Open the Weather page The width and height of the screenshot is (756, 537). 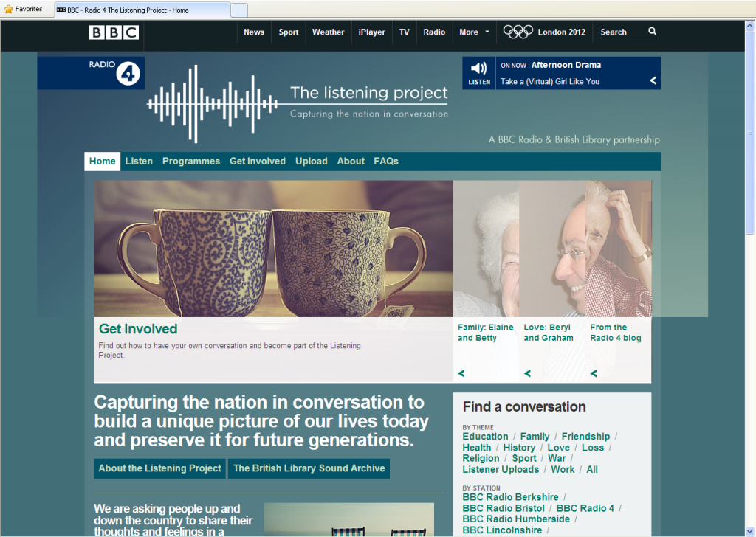pos(328,32)
